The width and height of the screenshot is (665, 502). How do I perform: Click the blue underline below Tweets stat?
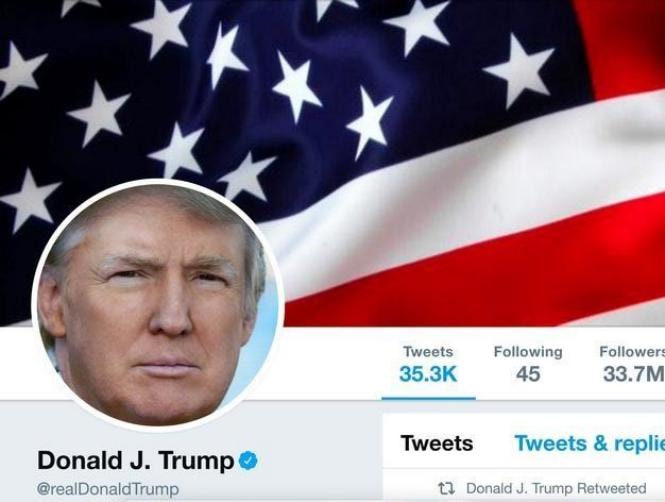point(428,398)
